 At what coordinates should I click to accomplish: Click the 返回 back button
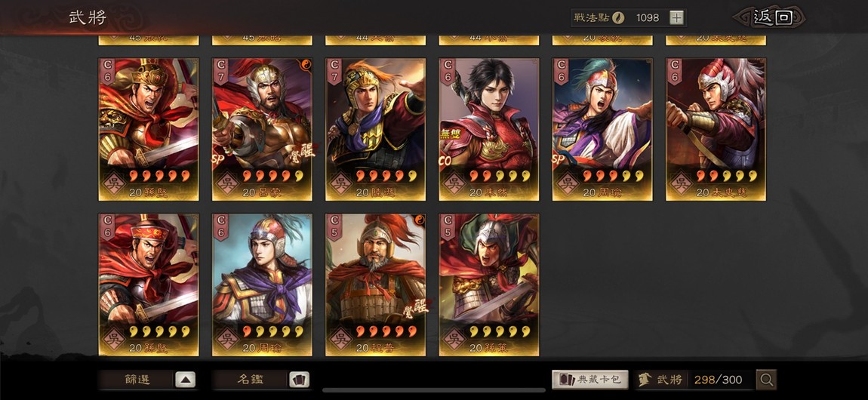coord(771,17)
